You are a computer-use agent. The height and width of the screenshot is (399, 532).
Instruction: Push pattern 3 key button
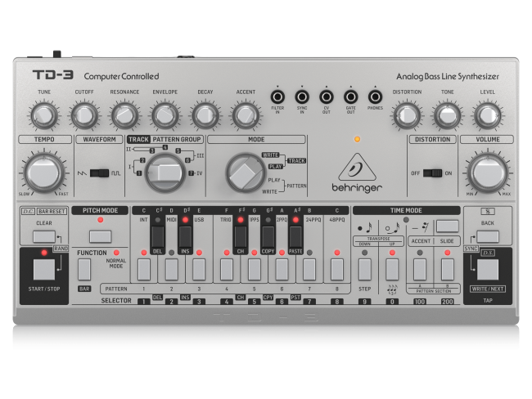(199, 270)
